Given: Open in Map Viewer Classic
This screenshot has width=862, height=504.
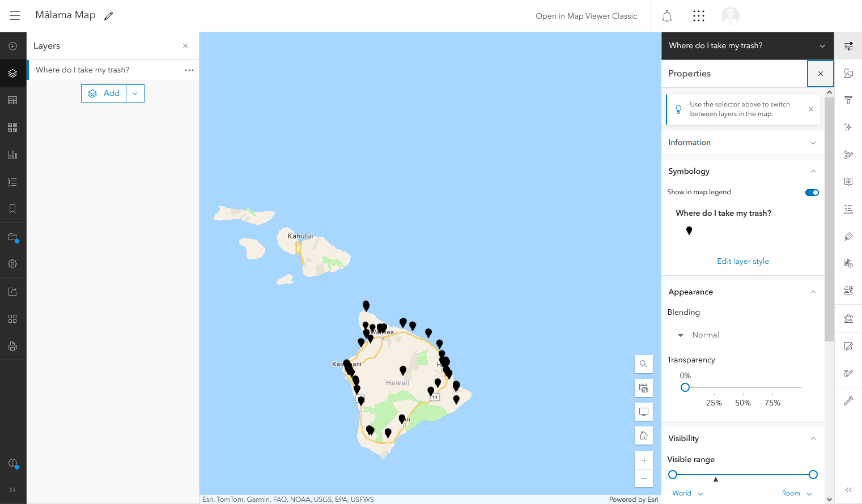Looking at the screenshot, I should click(x=586, y=16).
